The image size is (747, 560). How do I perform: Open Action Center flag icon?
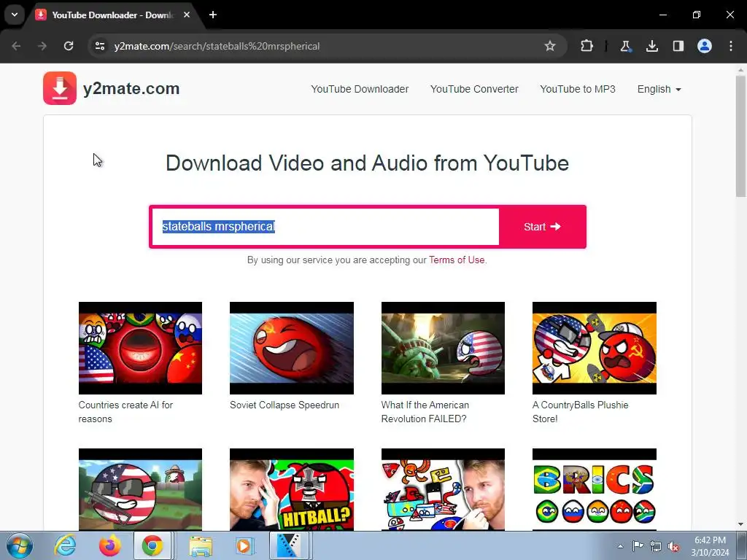[x=638, y=546]
